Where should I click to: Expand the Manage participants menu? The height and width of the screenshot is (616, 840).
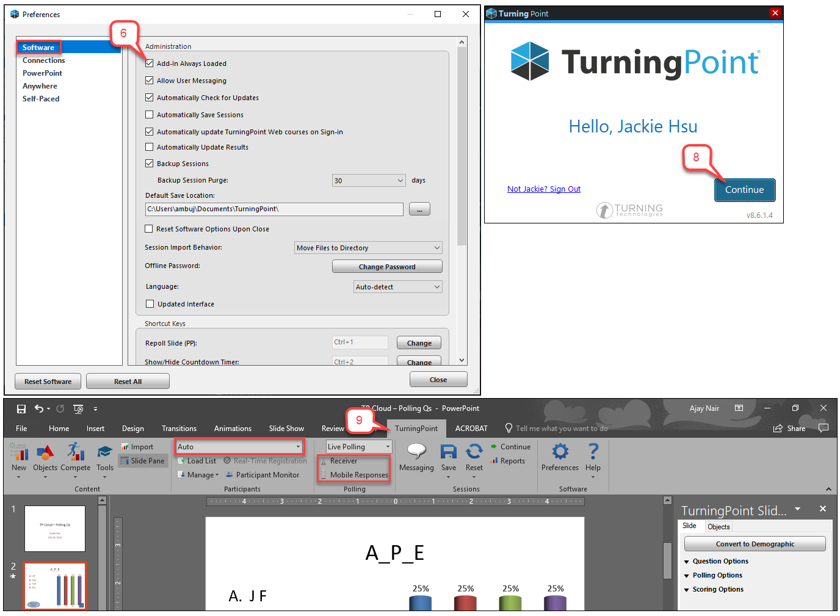pyautogui.click(x=198, y=475)
